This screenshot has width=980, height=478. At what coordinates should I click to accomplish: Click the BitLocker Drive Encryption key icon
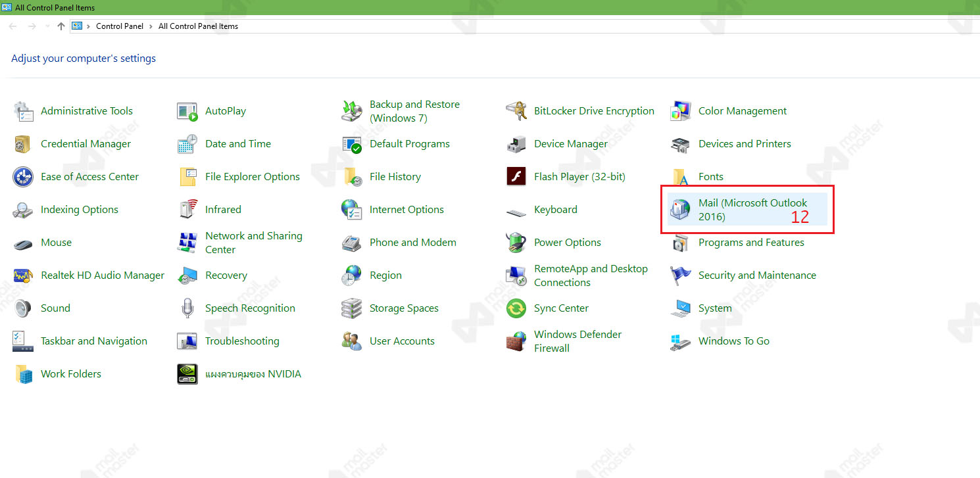click(516, 111)
